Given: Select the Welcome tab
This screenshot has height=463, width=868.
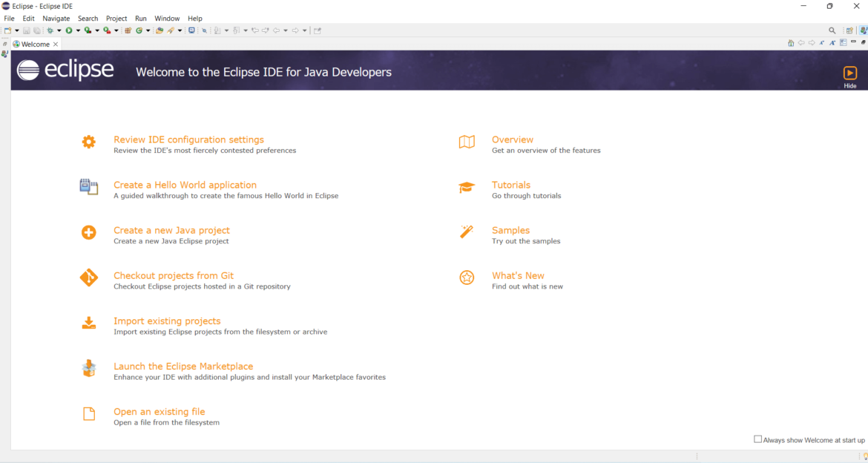Looking at the screenshot, I should (34, 44).
